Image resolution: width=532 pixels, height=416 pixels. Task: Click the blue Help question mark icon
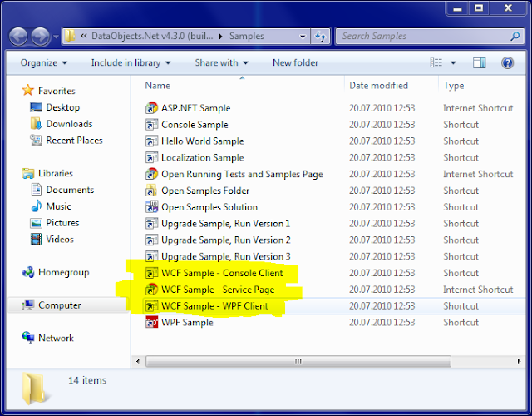507,63
